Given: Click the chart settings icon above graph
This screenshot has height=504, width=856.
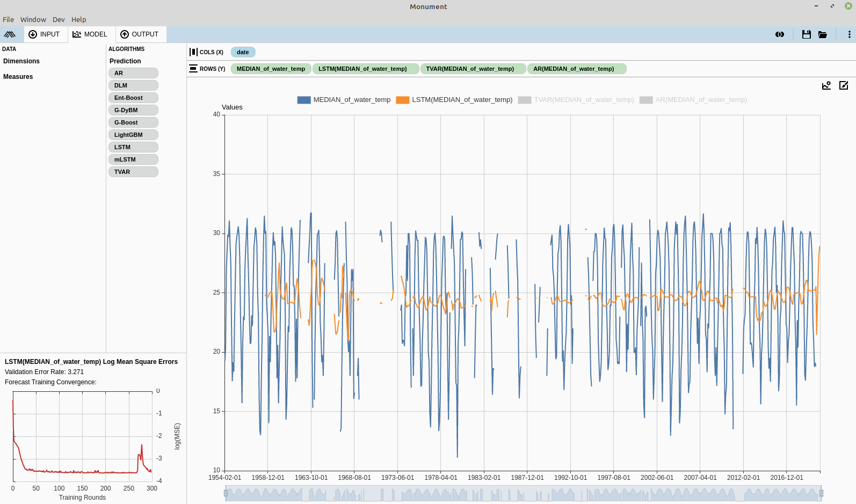Looking at the screenshot, I should coord(826,85).
